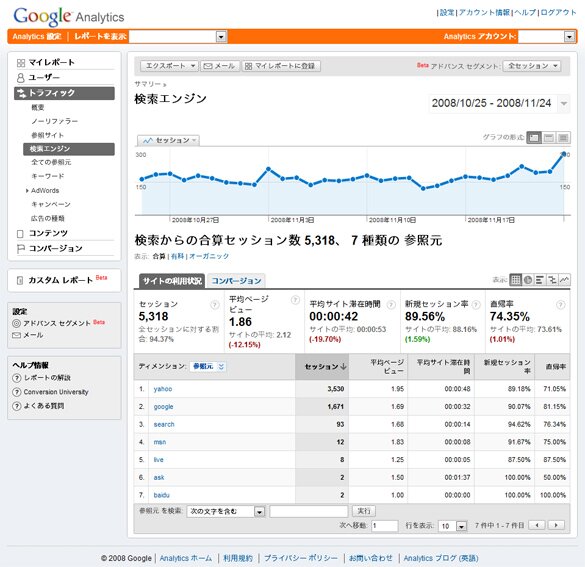Open the baidu source row link
This screenshot has height=567, width=585.
click(161, 495)
